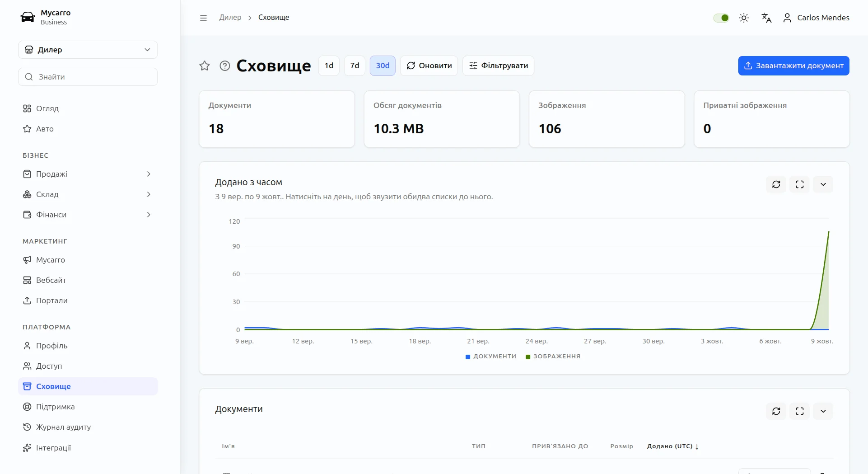Focus the Знайти search field
Viewport: 868px width, 474px height.
(x=88, y=77)
